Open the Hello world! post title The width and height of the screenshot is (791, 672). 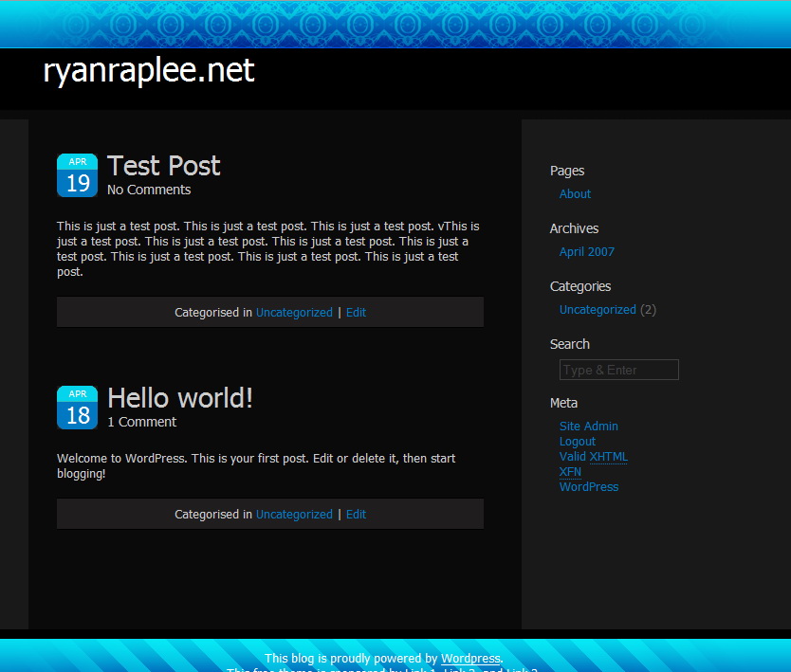(x=180, y=398)
